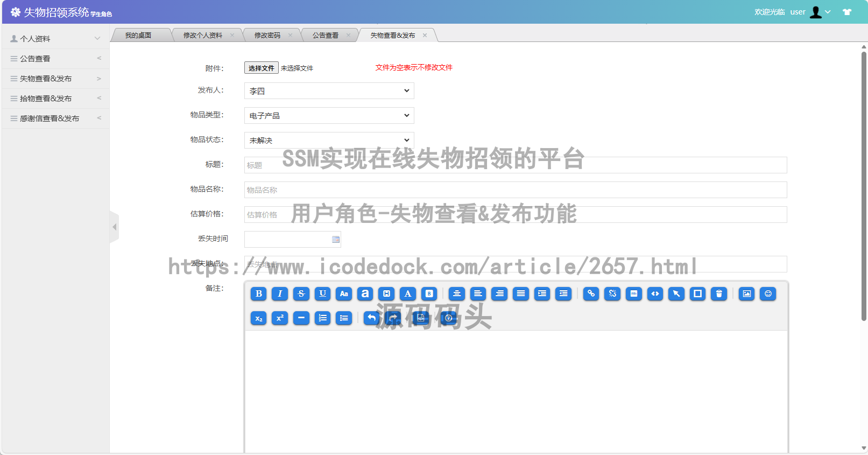Click the 选择文件 button
The image size is (868, 455).
coord(261,68)
